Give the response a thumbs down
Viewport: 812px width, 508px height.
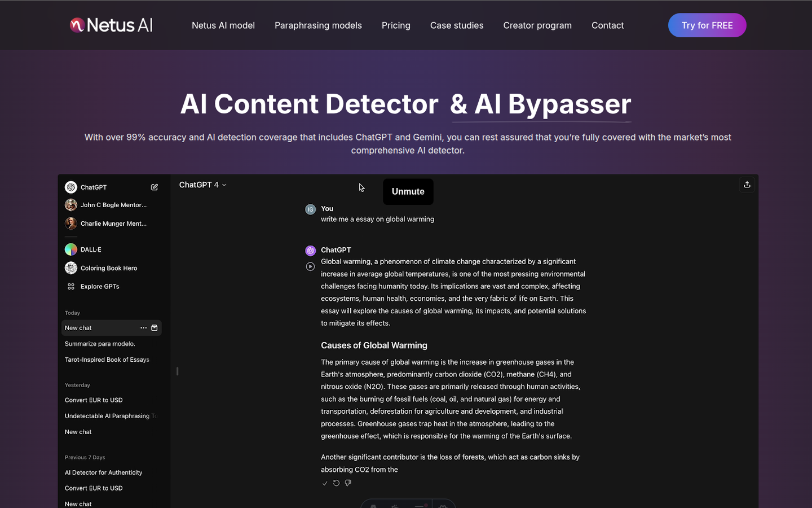coord(348,483)
